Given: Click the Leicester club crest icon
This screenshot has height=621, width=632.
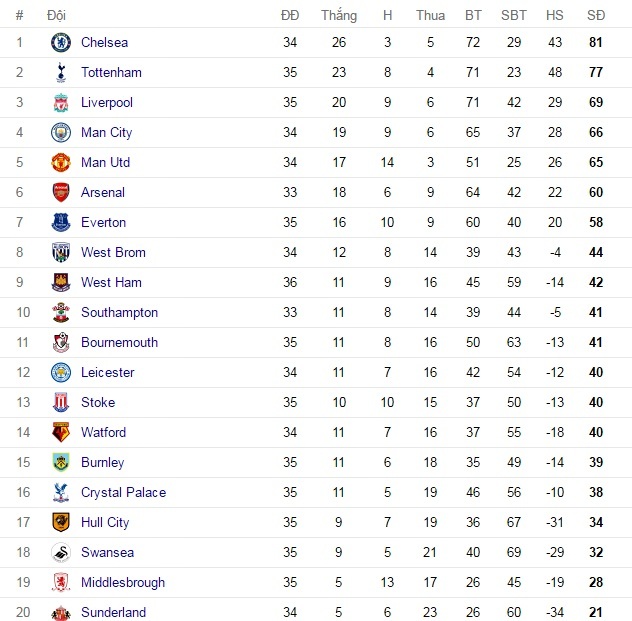Looking at the screenshot, I should [62, 373].
